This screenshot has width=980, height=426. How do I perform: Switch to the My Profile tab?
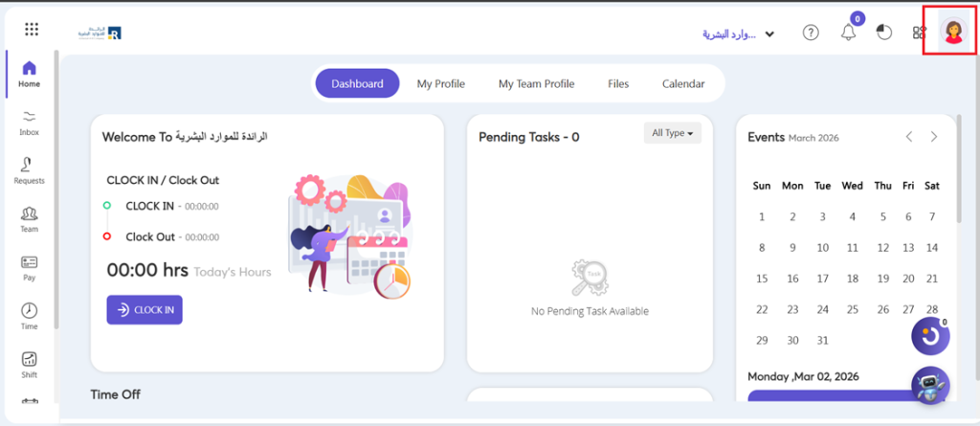pos(440,84)
